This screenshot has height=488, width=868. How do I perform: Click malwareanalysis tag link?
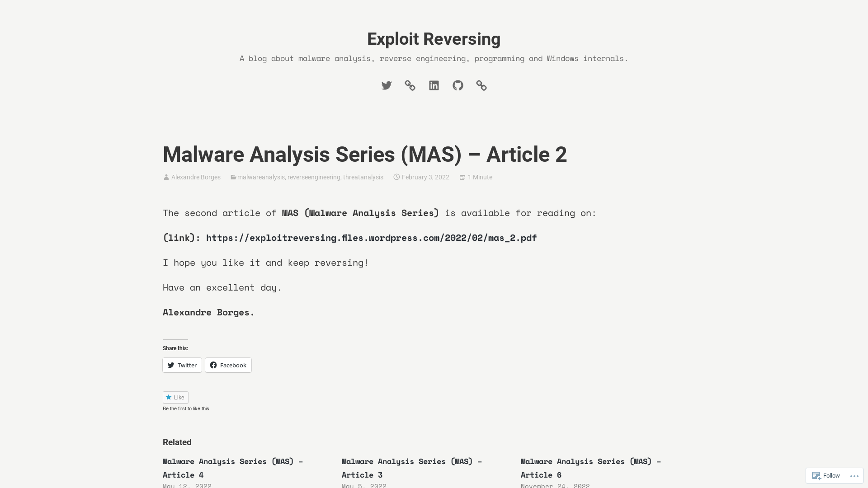pyautogui.click(x=260, y=177)
